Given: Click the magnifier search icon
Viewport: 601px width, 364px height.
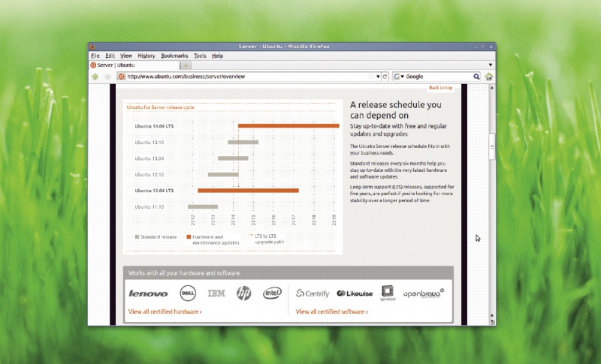Looking at the screenshot, I should [476, 77].
